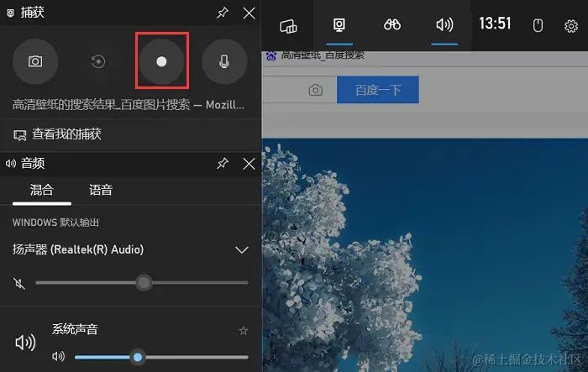Click the record last 30 seconds icon
This screenshot has width=588, height=372.
coord(98,61)
